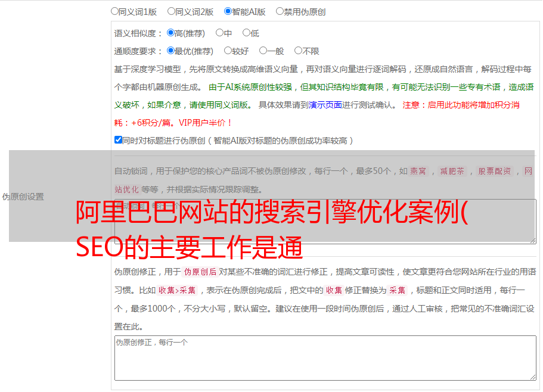Open the 演示页面 link

325,105
